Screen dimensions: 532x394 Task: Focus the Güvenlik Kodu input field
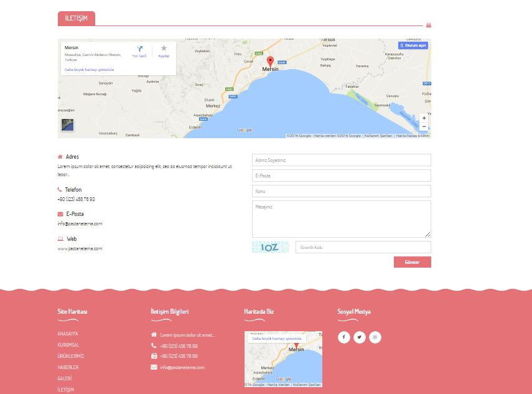tap(363, 247)
